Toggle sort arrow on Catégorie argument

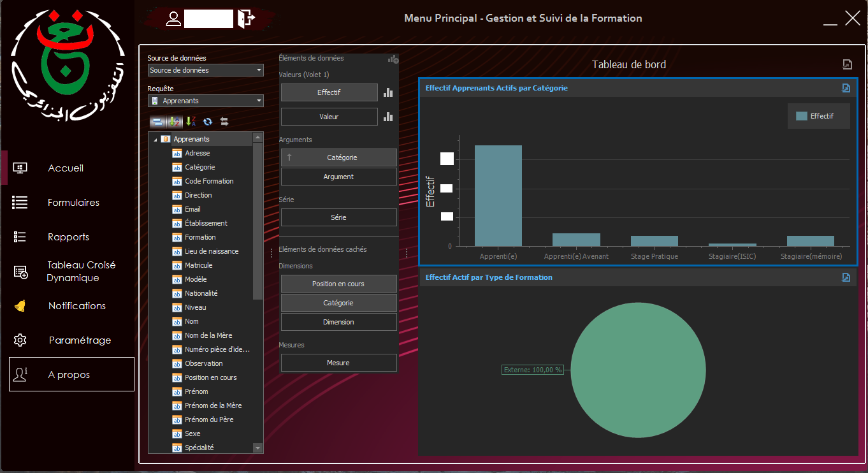[x=289, y=157]
